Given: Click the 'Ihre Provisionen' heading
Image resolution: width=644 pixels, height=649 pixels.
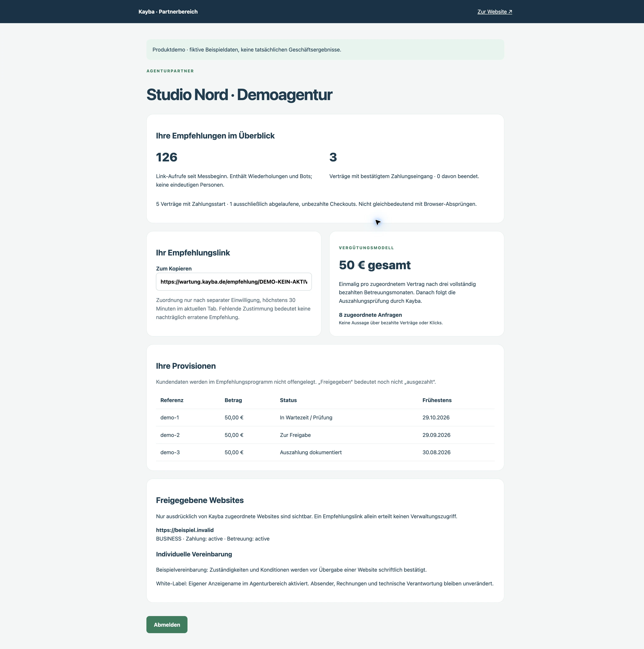Looking at the screenshot, I should click(186, 366).
